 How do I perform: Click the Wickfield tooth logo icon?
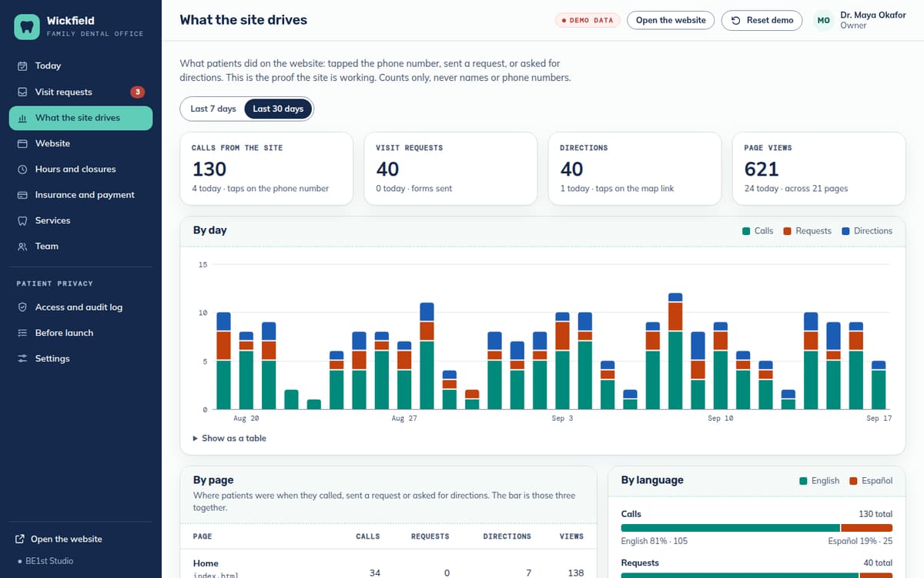coord(27,27)
